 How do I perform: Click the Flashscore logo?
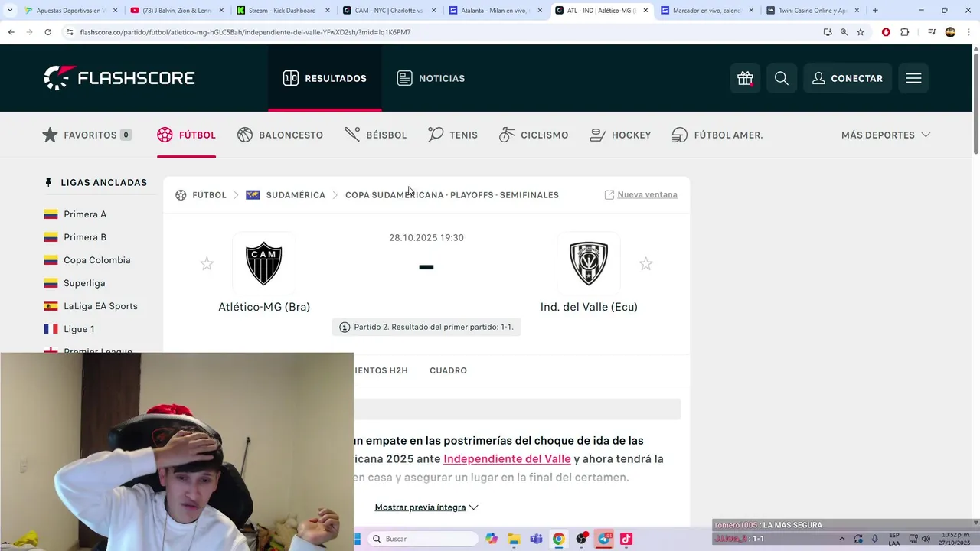pos(119,78)
